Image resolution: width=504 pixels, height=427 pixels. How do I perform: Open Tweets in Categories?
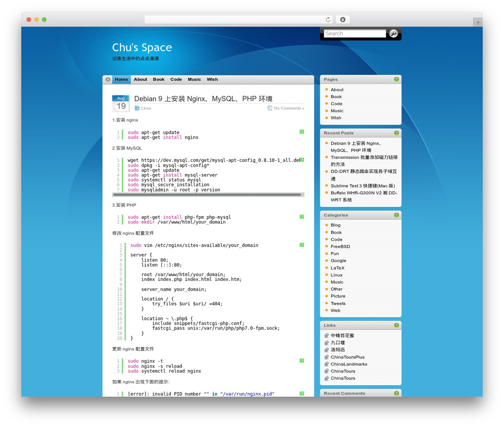pyautogui.click(x=338, y=304)
